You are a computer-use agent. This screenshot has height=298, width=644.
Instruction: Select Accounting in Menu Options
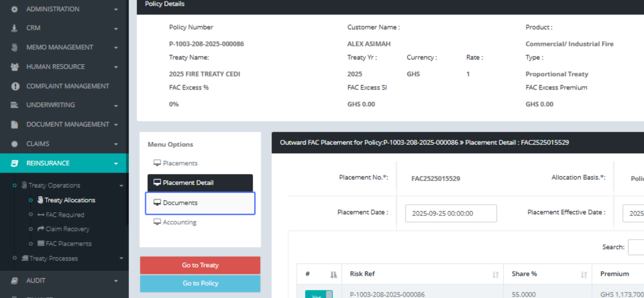179,222
